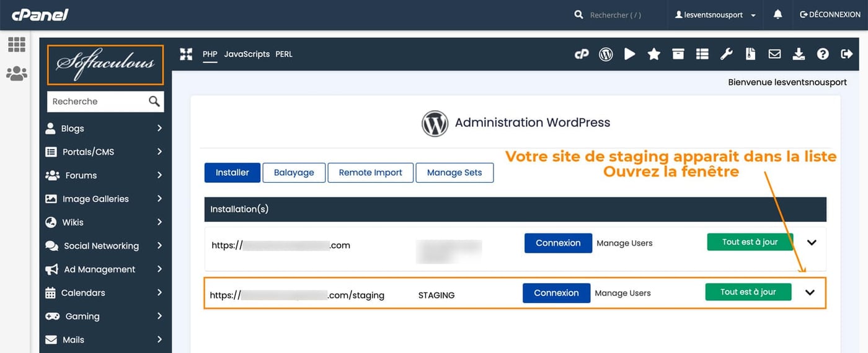868x353 pixels.
Task: Expand the Portals/CMS category
Action: coord(105,152)
